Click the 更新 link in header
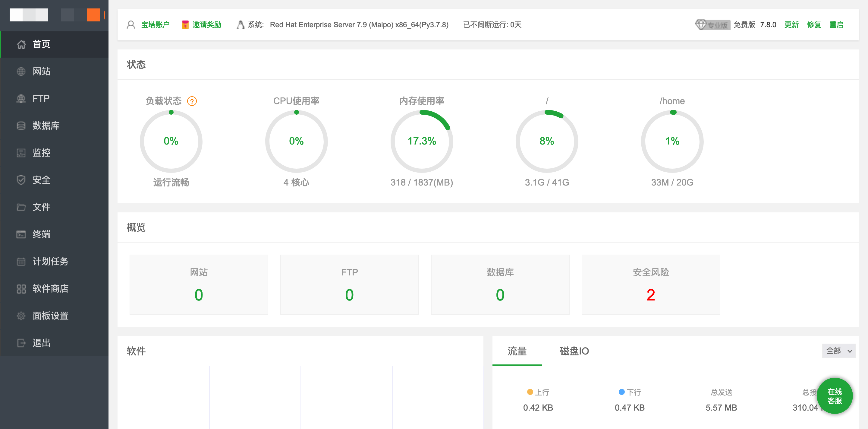The image size is (868, 429). pos(791,25)
